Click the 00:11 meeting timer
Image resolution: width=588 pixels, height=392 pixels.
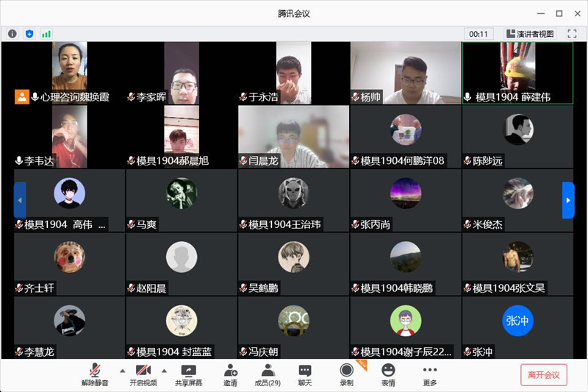coord(478,34)
